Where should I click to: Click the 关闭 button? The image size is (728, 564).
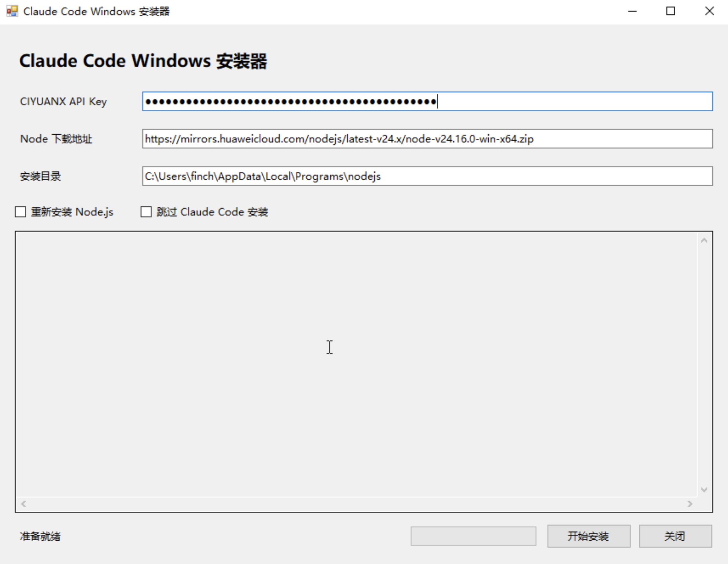[675, 536]
